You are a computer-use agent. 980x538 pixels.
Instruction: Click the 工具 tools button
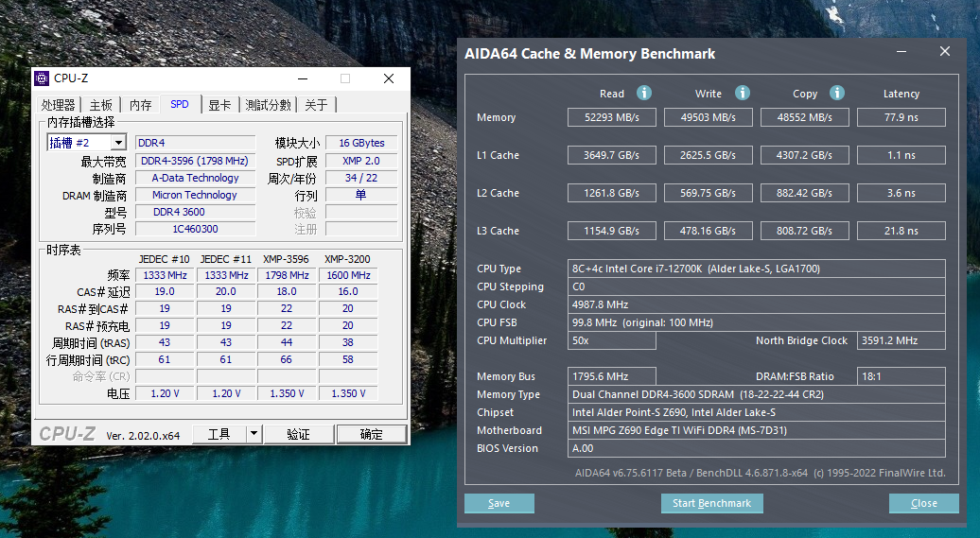tap(219, 434)
